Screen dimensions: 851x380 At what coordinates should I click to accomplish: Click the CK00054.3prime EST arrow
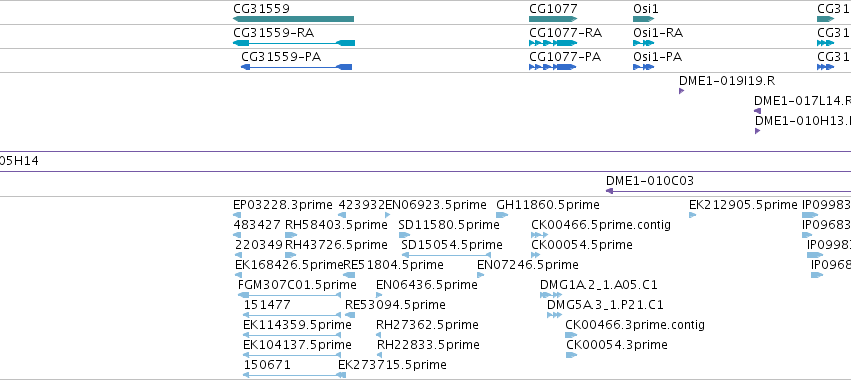571,355
